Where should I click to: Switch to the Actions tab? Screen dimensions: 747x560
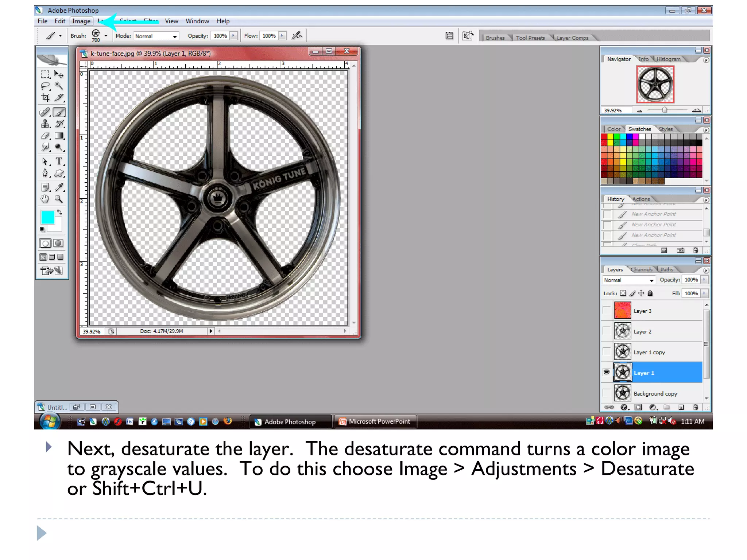pyautogui.click(x=641, y=199)
